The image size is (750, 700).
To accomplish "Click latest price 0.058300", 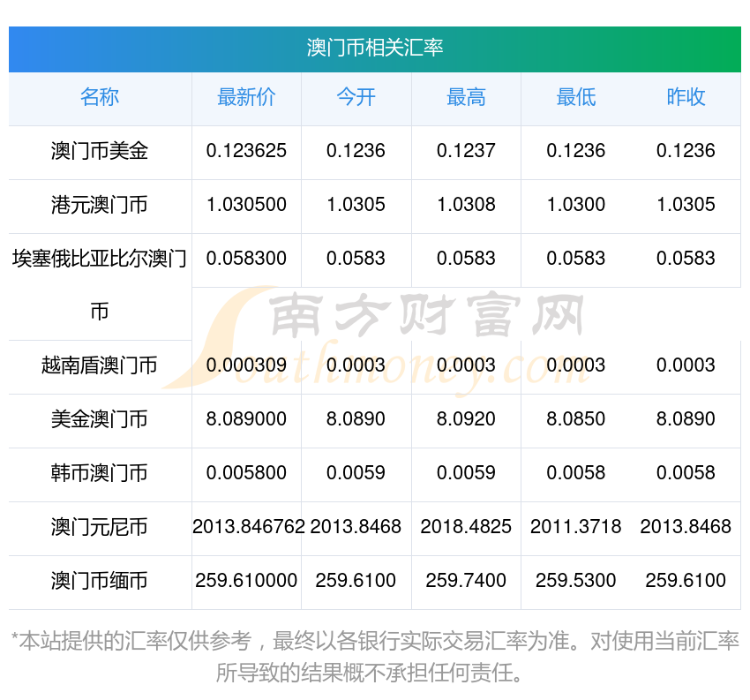I will [x=246, y=259].
